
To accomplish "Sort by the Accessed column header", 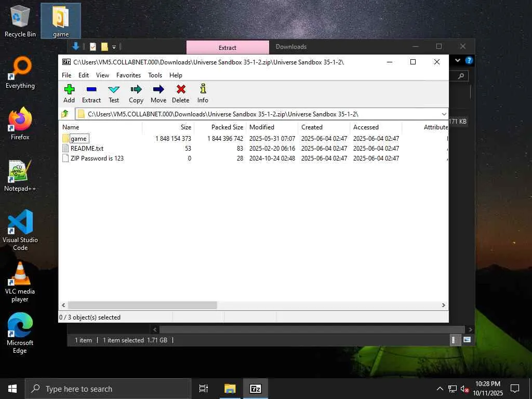I will click(x=376, y=127).
